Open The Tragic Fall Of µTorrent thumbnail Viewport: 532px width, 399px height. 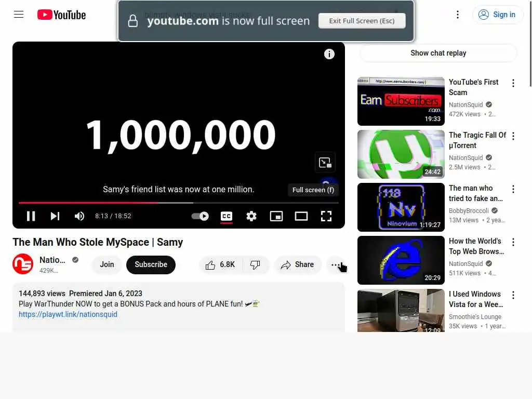401,154
